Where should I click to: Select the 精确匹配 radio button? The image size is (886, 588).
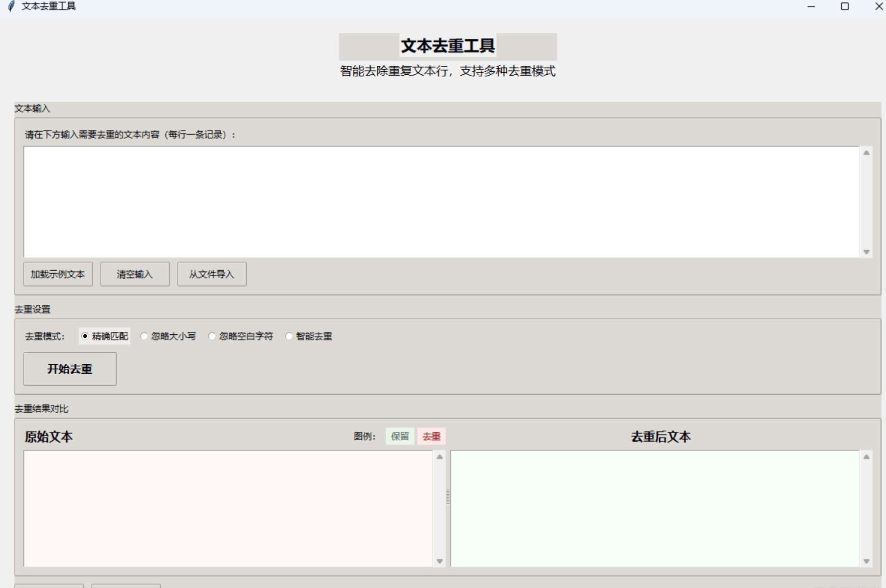pyautogui.click(x=85, y=336)
